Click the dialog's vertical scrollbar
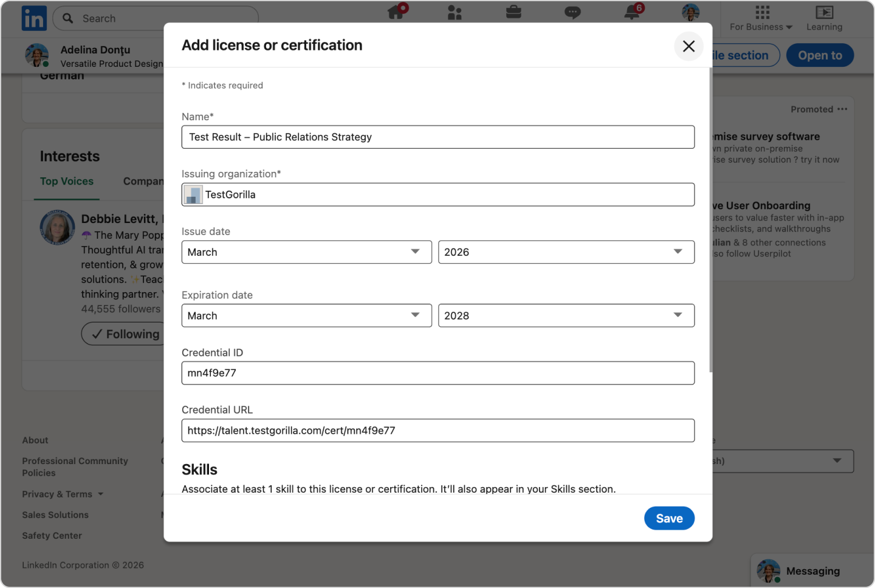The width and height of the screenshot is (875, 588). tap(710, 220)
